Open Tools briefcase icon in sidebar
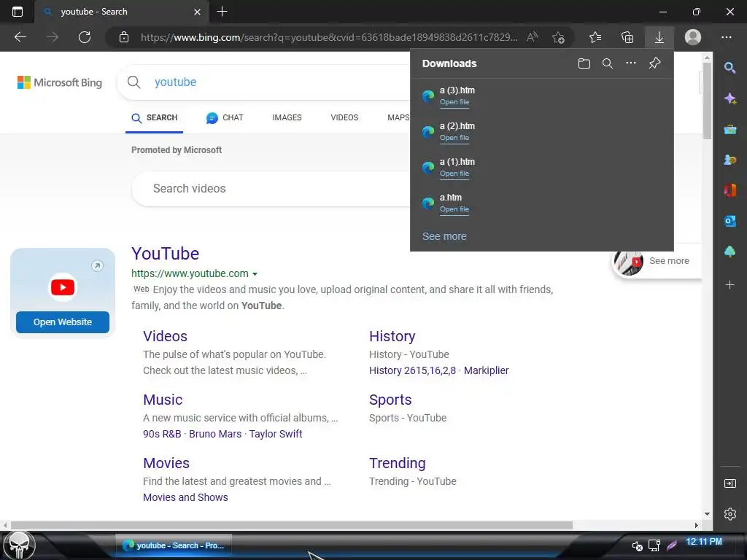 [729, 129]
